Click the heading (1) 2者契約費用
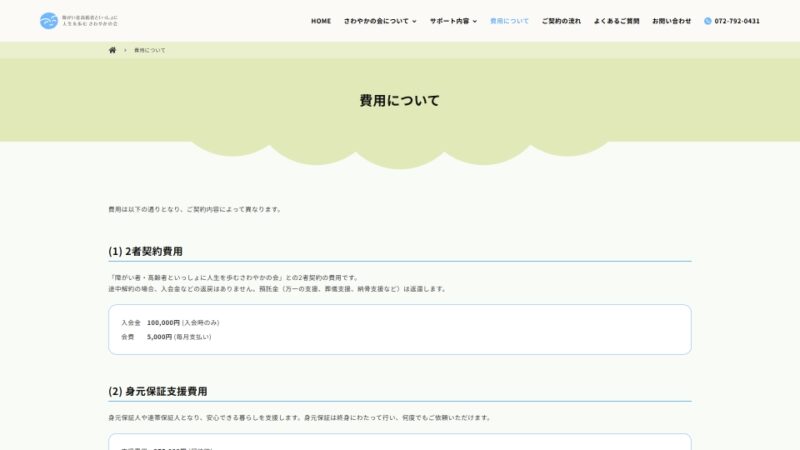This screenshot has width=800, height=450. click(145, 251)
